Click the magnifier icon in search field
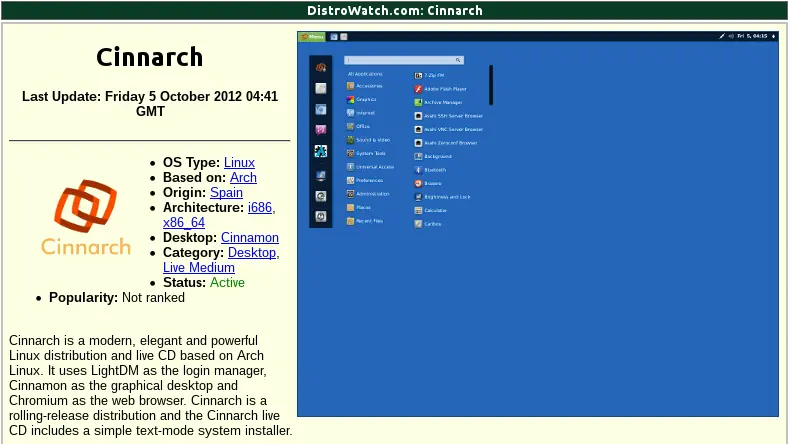 (x=458, y=60)
